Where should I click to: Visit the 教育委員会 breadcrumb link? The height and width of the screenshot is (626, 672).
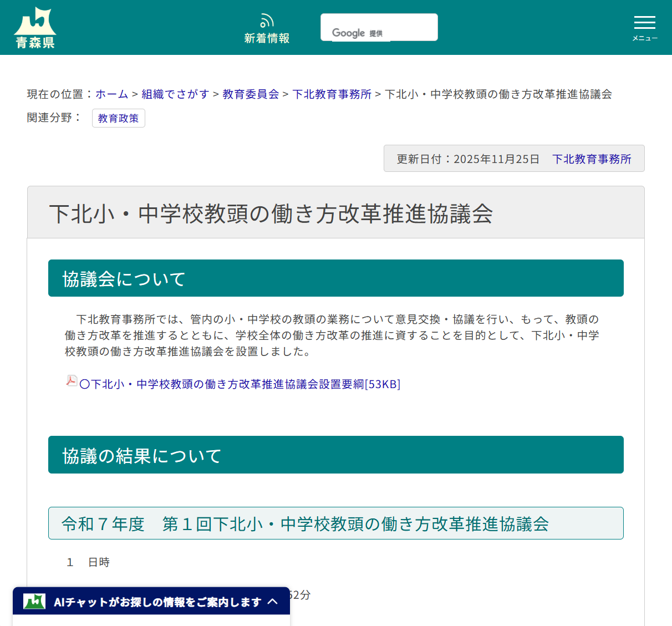250,94
